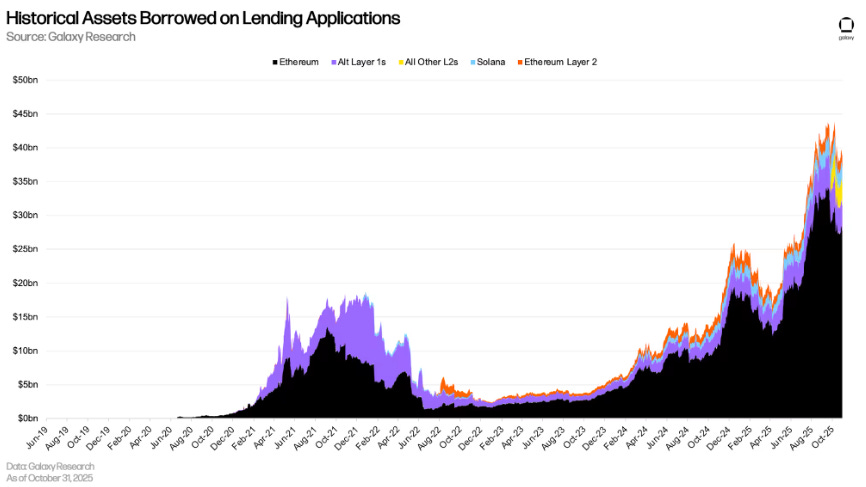Click the Oct-24 x-axis label
Screen dimensions: 866x487
coord(699,436)
